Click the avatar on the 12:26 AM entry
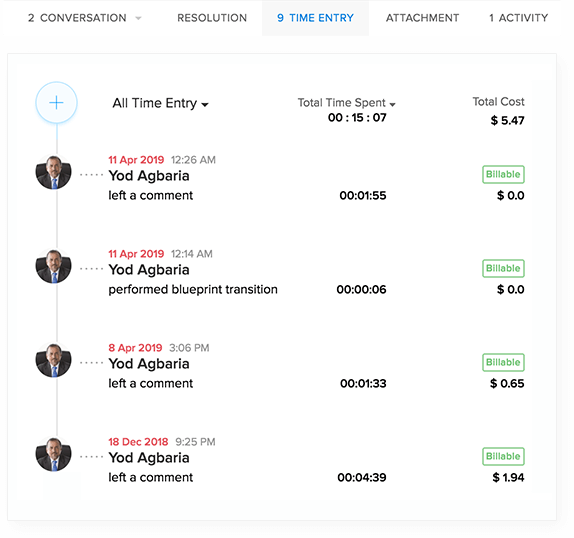 tap(53, 172)
